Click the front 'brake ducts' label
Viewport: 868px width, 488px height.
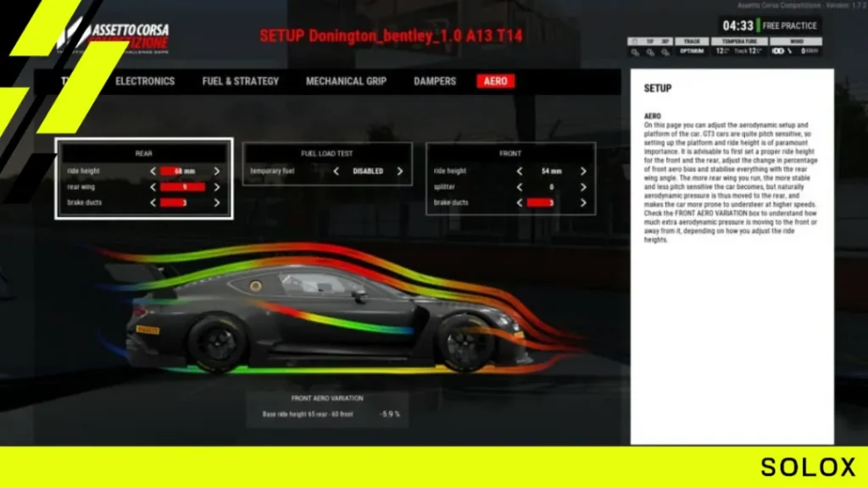(x=451, y=202)
